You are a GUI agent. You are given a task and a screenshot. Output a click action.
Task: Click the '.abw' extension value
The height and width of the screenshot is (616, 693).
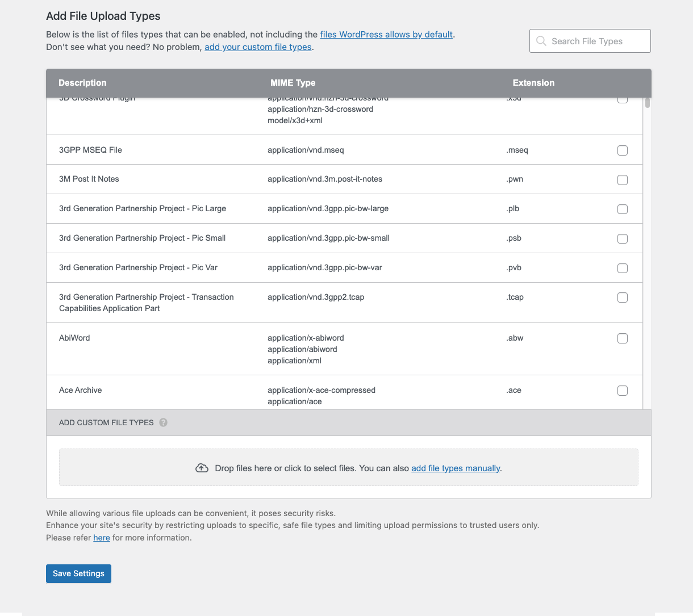pyautogui.click(x=515, y=338)
